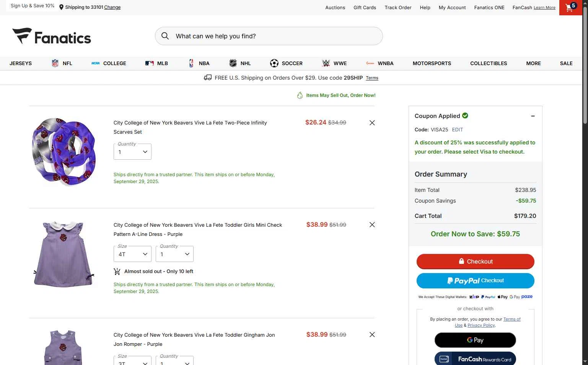Open the COLLECTIBLES menu
This screenshot has height=365, width=588.
[x=489, y=63]
